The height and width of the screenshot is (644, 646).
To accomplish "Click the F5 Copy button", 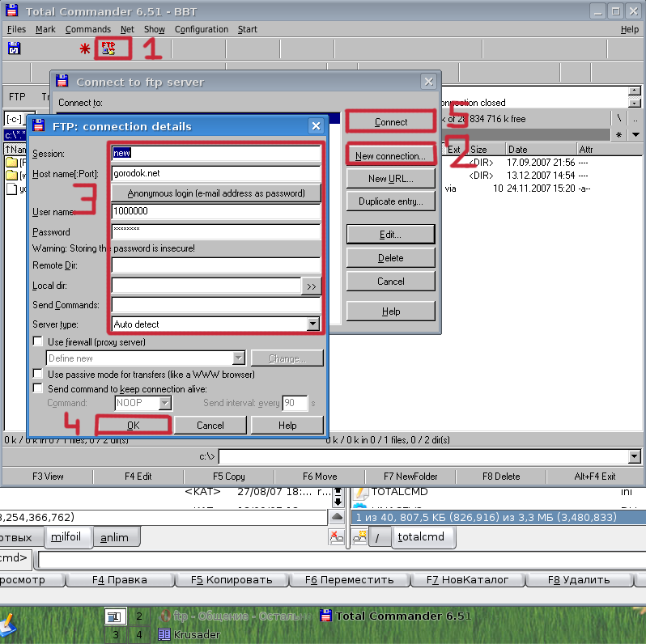I will (x=228, y=477).
